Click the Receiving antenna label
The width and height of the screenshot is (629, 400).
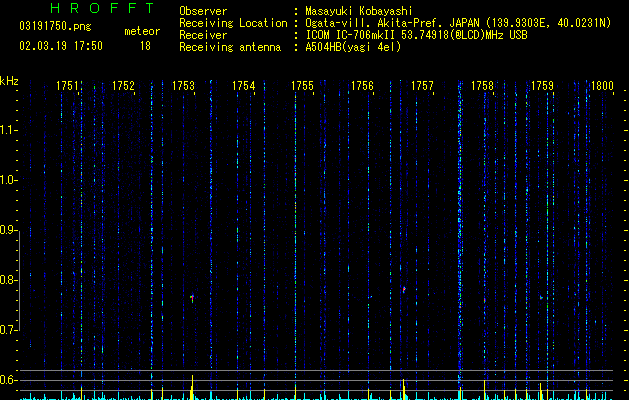point(230,47)
